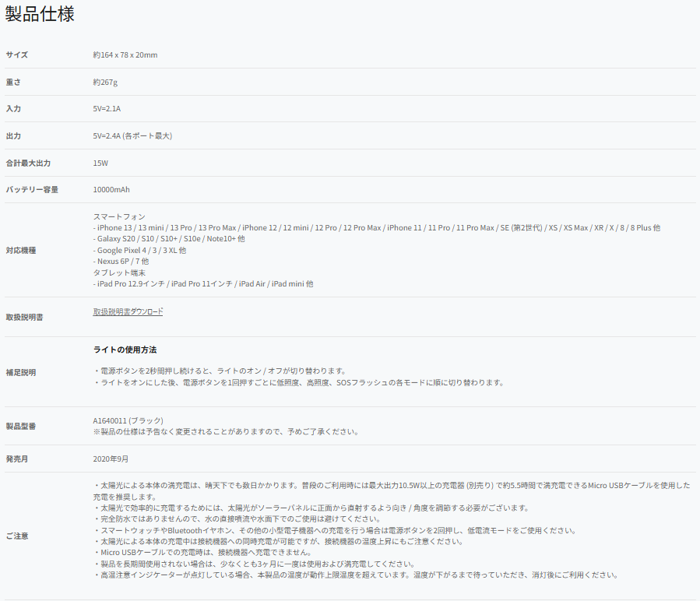Select the バッテリー容量 label
The width and height of the screenshot is (700, 601).
coord(32,189)
